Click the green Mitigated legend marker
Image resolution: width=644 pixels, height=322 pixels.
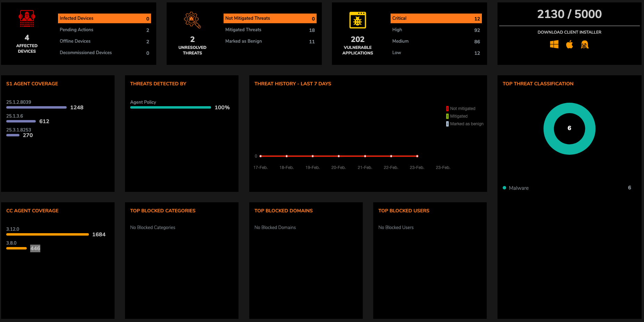[x=447, y=116]
